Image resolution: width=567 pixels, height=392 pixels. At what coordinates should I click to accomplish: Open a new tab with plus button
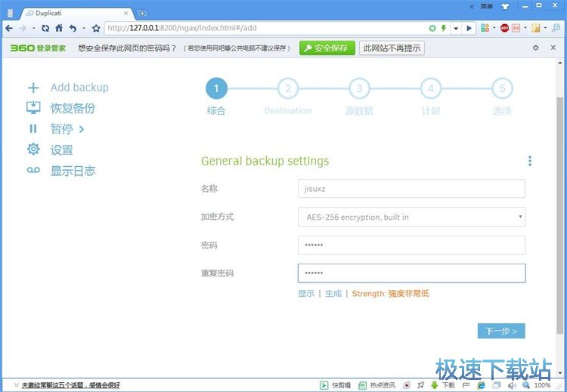tap(142, 14)
